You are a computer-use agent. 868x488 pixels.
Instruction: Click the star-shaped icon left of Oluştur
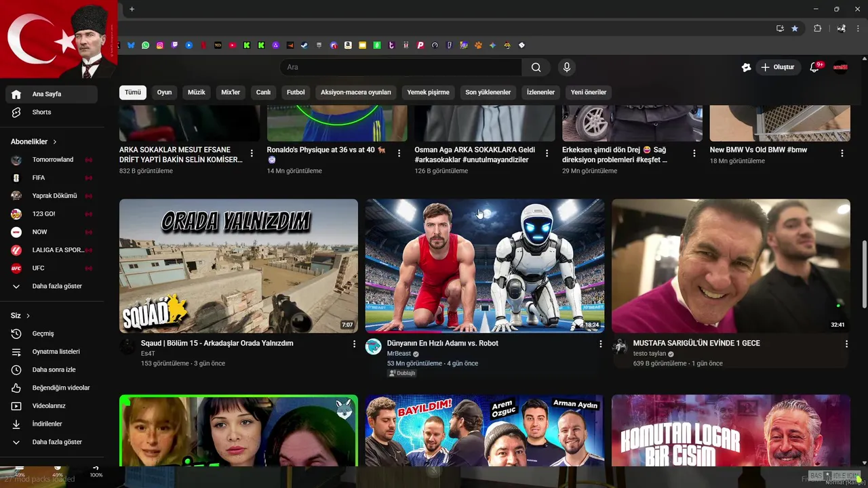(x=746, y=67)
